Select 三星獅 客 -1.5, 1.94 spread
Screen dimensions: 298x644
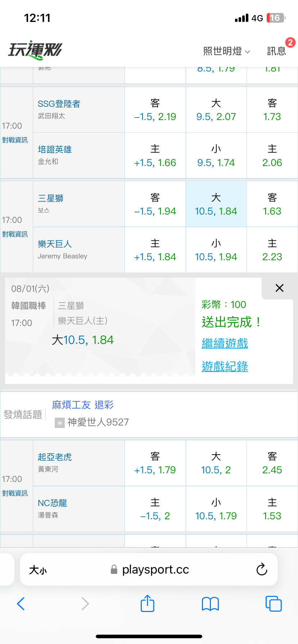click(155, 204)
